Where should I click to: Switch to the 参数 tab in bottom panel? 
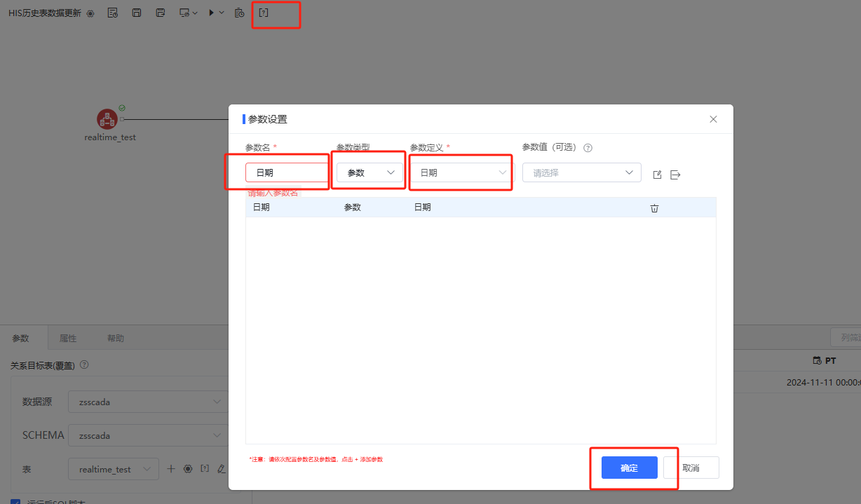(21, 338)
